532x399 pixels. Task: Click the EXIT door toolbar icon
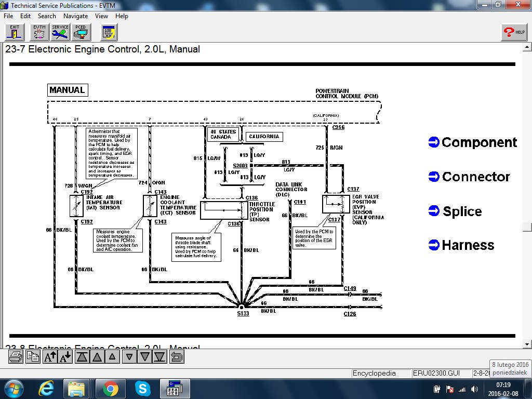(x=15, y=32)
